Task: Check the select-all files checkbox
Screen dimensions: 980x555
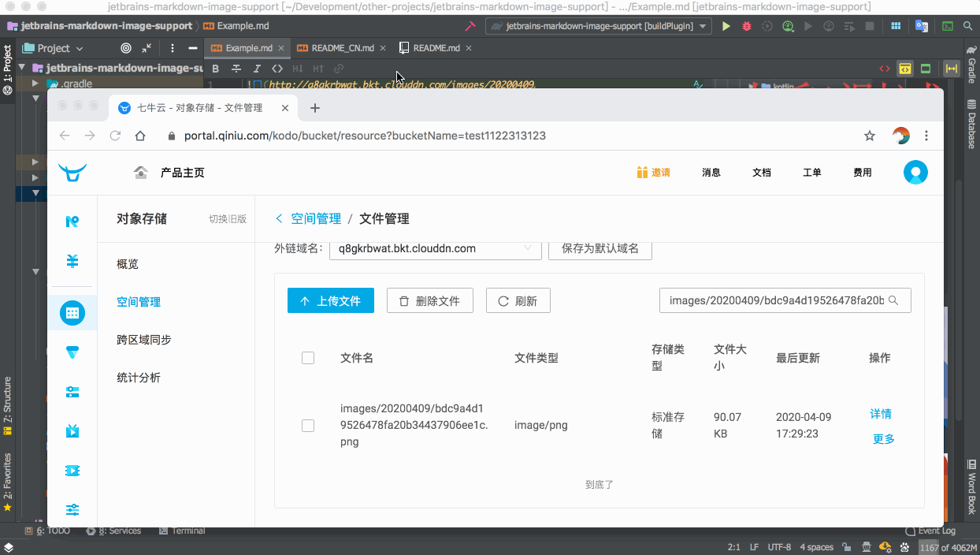Action: pos(308,358)
